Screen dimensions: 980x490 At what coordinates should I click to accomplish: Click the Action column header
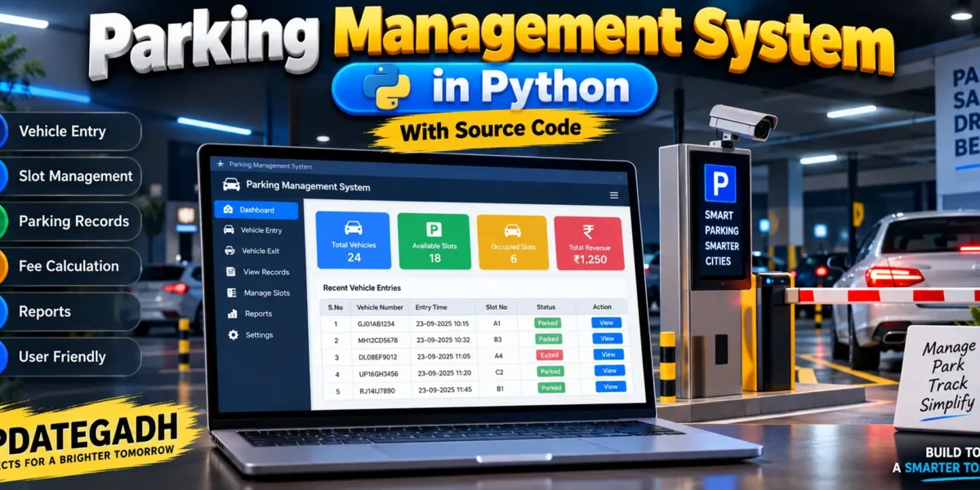[x=602, y=307]
